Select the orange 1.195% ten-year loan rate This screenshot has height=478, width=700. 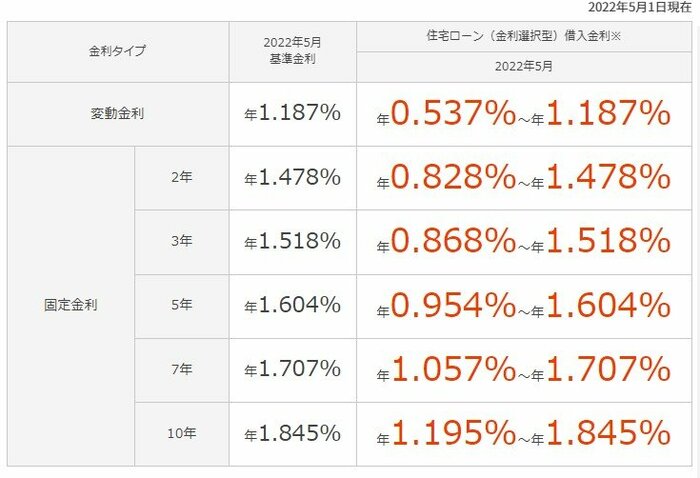(x=451, y=434)
